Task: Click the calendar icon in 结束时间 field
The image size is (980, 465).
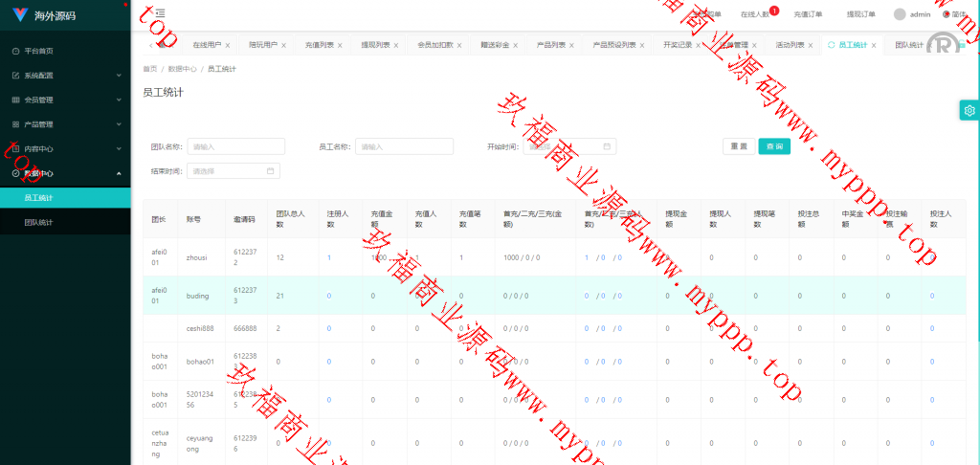Action: (271, 171)
